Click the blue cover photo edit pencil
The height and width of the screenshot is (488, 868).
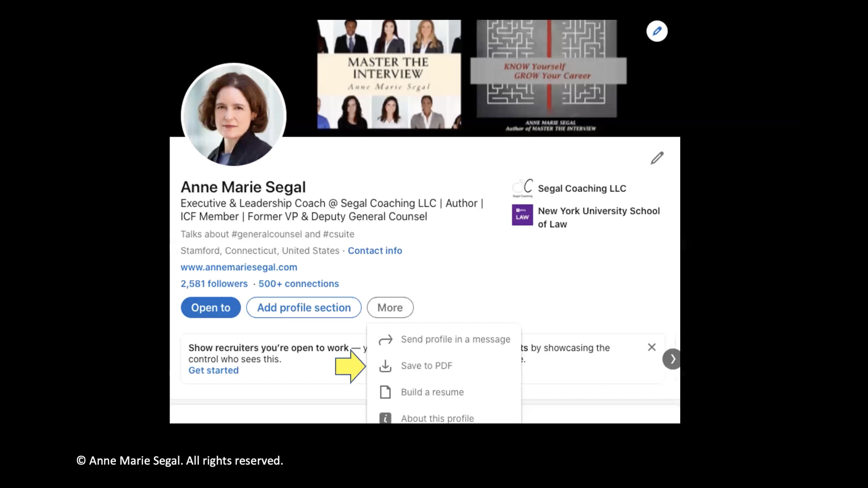[x=657, y=31]
